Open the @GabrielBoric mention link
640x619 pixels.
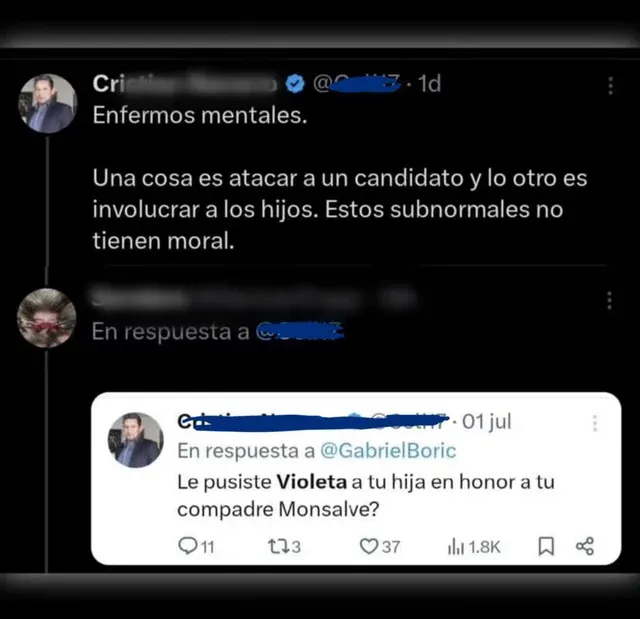pyautogui.click(x=388, y=451)
